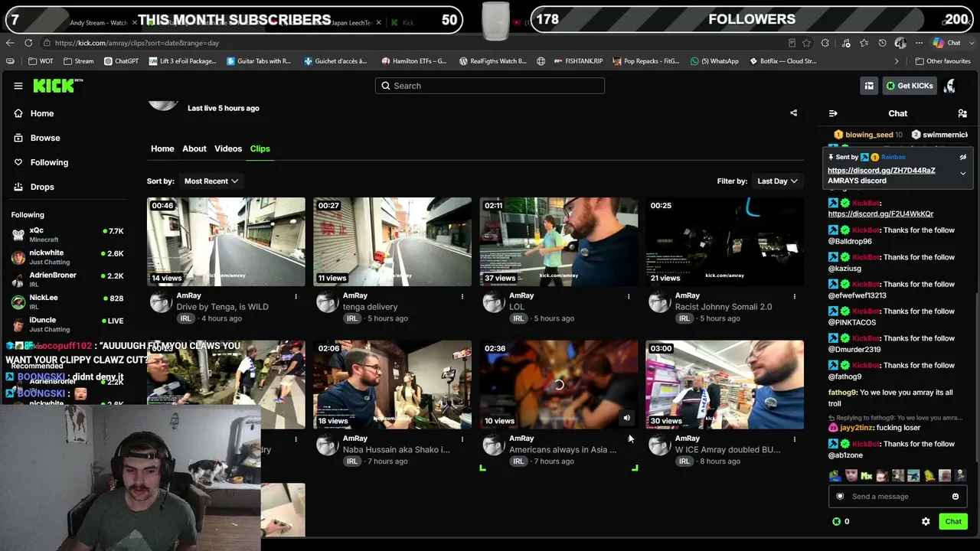This screenshot has height=551, width=980.
Task: Open the user profile avatar menu
Action: point(950,86)
